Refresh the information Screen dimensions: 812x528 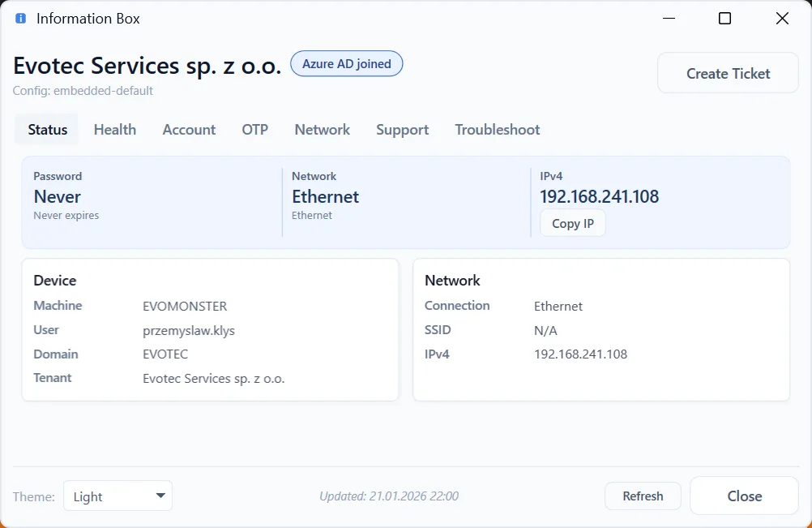[x=643, y=496]
